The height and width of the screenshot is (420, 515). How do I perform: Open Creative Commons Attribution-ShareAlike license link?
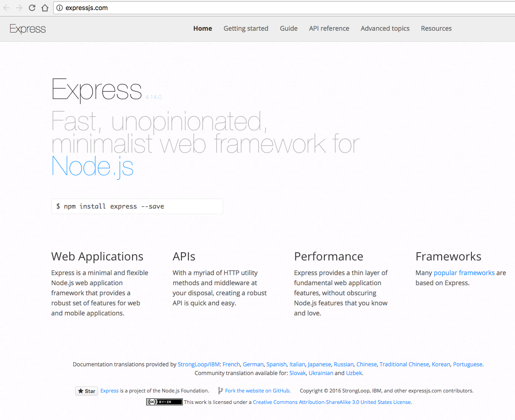coord(332,402)
